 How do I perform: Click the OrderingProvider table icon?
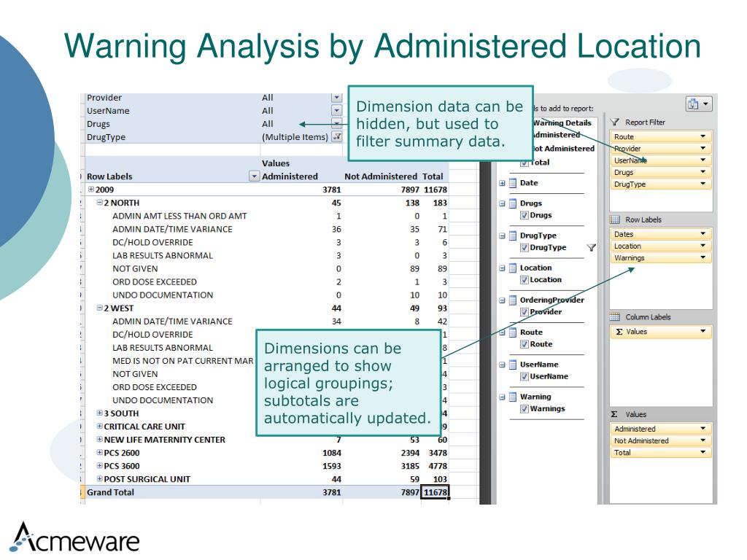513,300
